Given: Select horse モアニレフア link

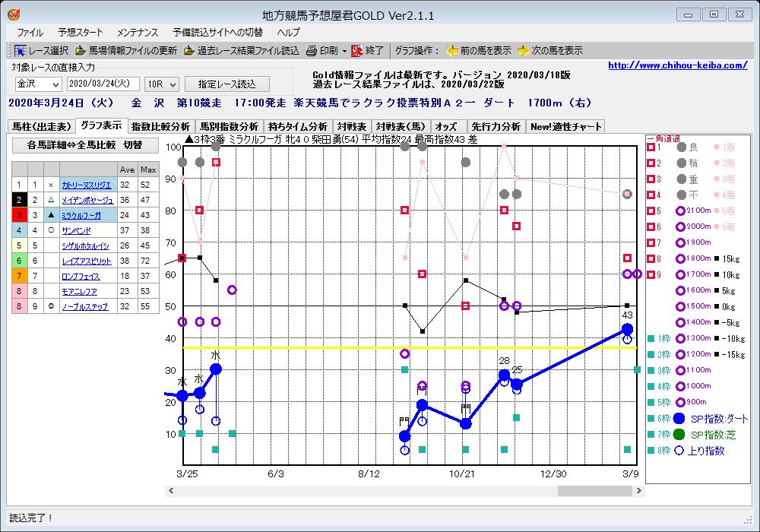Looking at the screenshot, I should pyautogui.click(x=79, y=291).
